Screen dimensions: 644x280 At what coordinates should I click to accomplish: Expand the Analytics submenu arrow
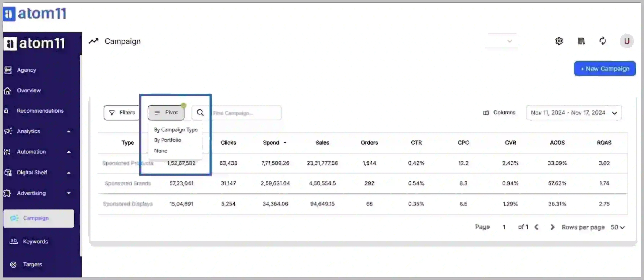click(69, 131)
